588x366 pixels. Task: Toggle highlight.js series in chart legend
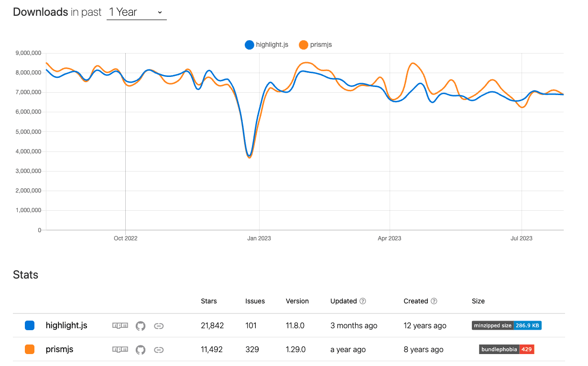point(266,45)
